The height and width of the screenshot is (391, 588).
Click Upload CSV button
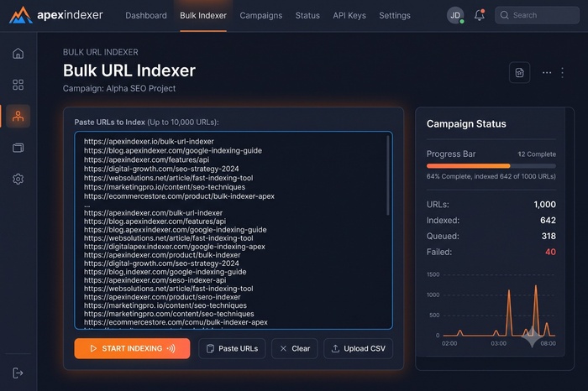pyautogui.click(x=358, y=349)
